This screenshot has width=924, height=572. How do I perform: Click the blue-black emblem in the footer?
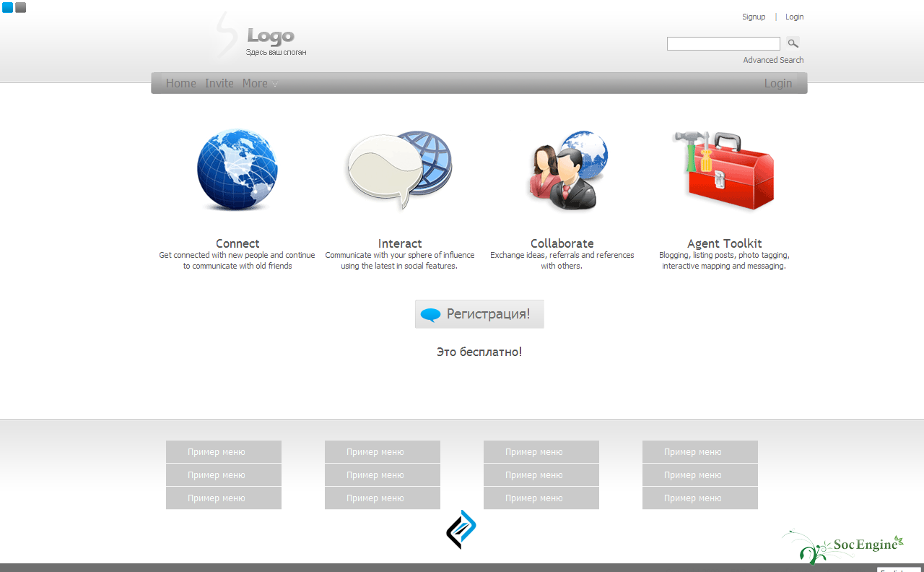tap(461, 529)
